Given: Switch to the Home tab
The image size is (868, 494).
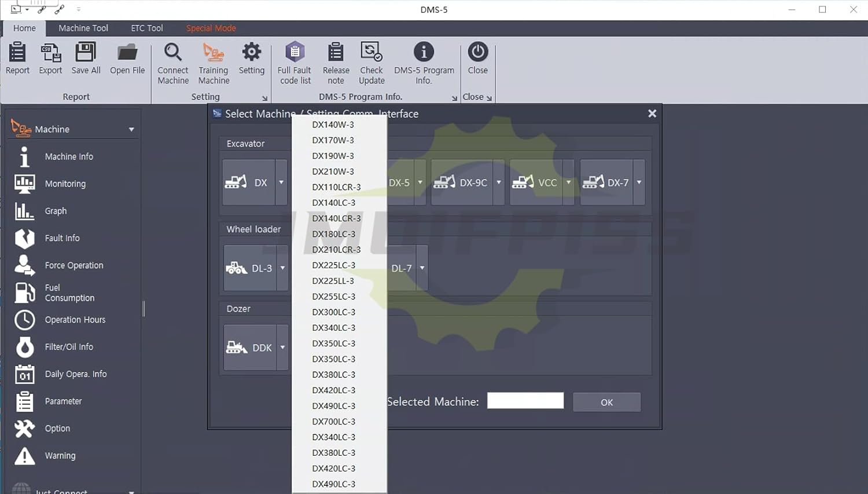Looking at the screenshot, I should pyautogui.click(x=24, y=28).
